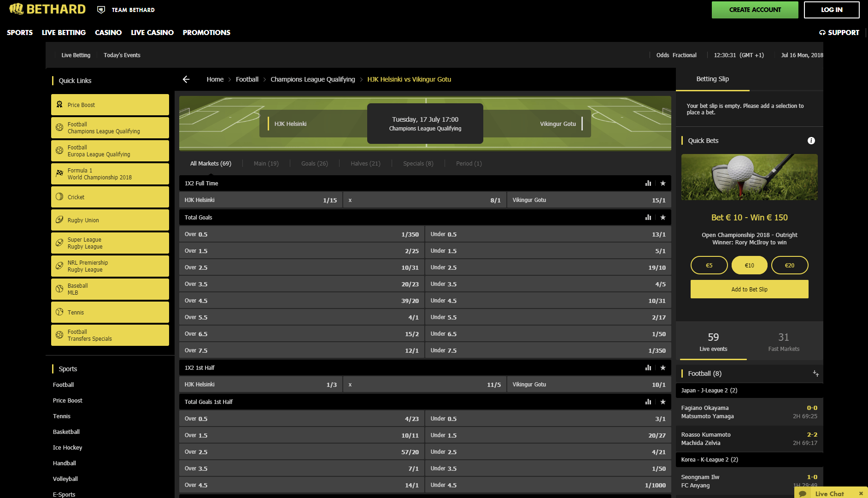Favorite the Total Goals market star
Screen dimensions: 868x498
click(x=663, y=218)
